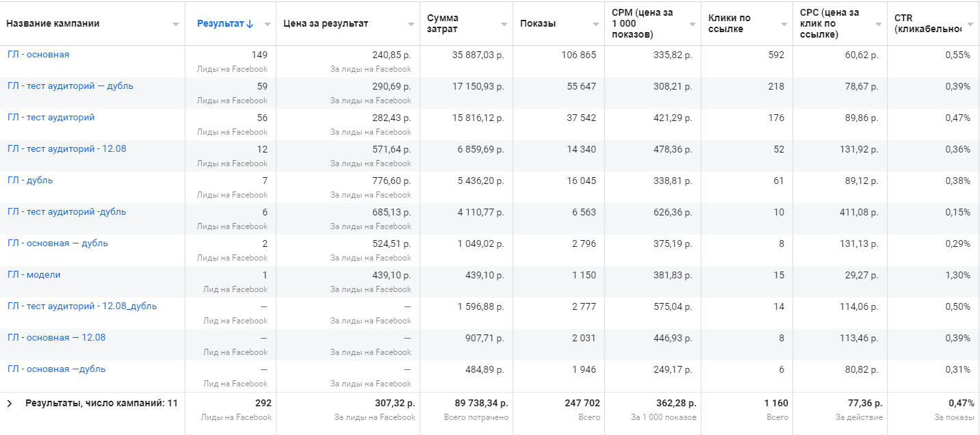Click the Показы column header label
This screenshot has height=435, width=980.
click(538, 24)
